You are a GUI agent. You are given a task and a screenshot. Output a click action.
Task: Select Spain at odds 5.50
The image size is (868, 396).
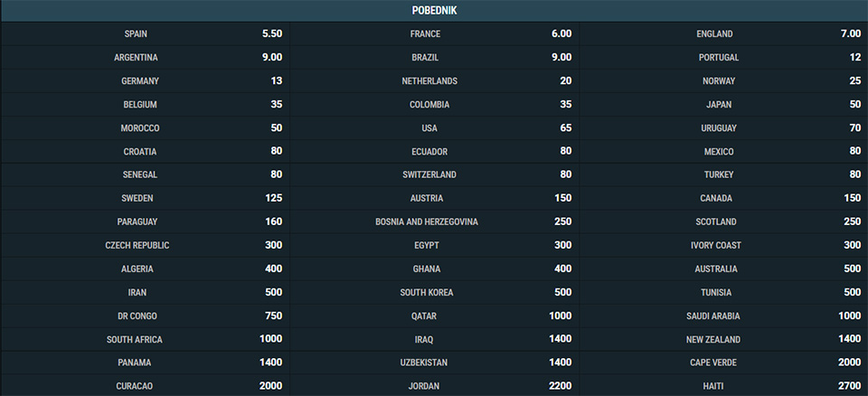pyautogui.click(x=145, y=33)
